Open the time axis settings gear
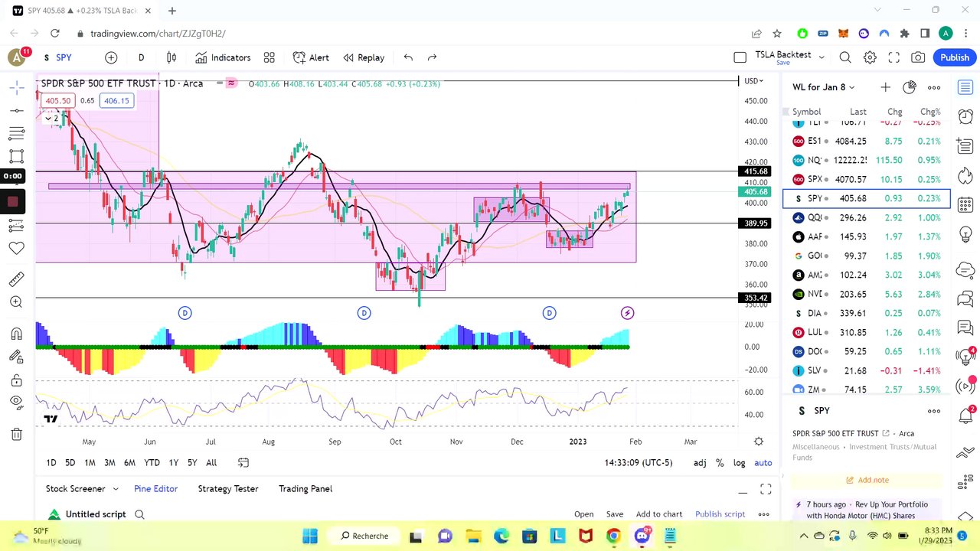 click(x=759, y=442)
